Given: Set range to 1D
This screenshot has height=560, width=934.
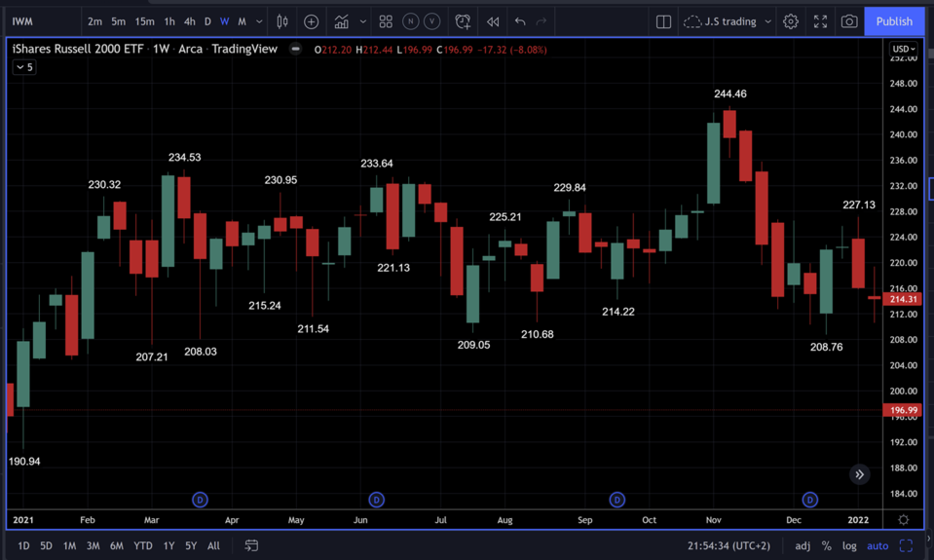Looking at the screenshot, I should point(23,545).
